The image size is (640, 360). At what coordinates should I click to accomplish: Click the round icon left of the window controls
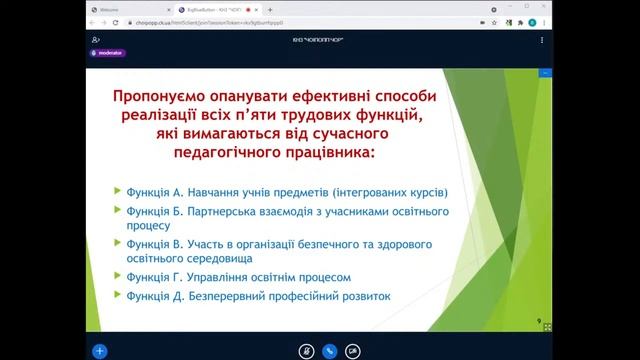point(494,10)
